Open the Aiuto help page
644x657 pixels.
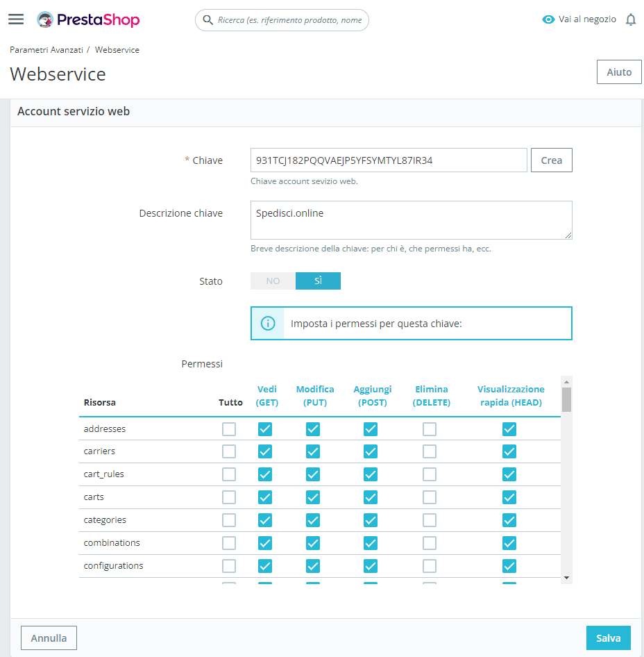pyautogui.click(x=618, y=72)
